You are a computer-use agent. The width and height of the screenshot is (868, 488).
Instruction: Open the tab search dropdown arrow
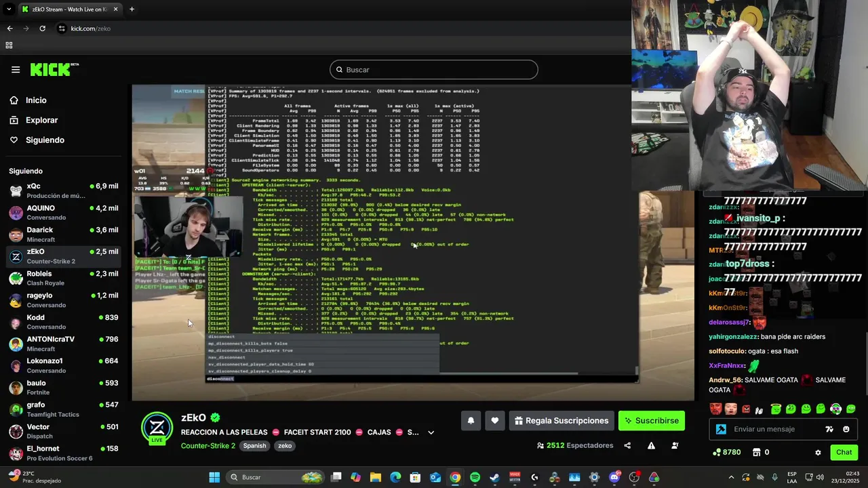tap(9, 9)
